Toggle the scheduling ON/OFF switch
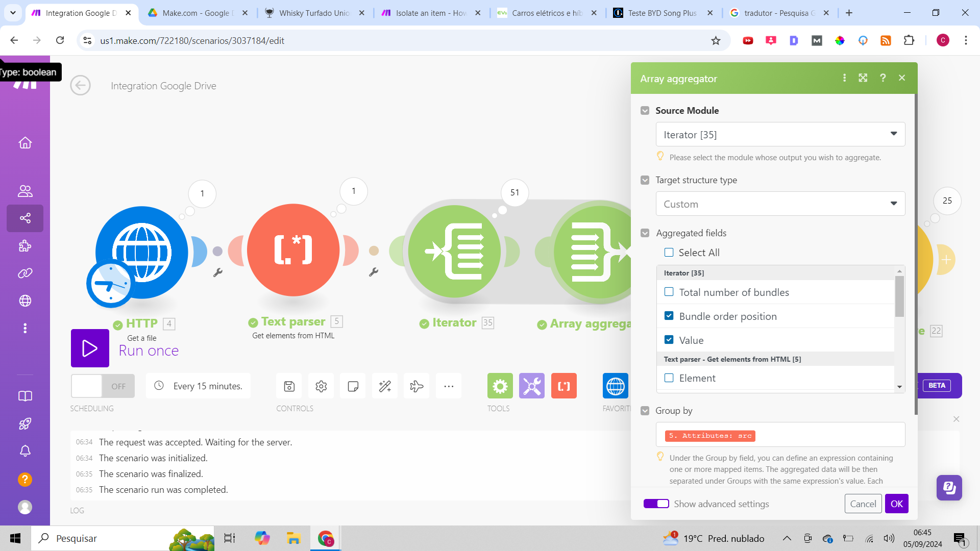 [x=103, y=386]
